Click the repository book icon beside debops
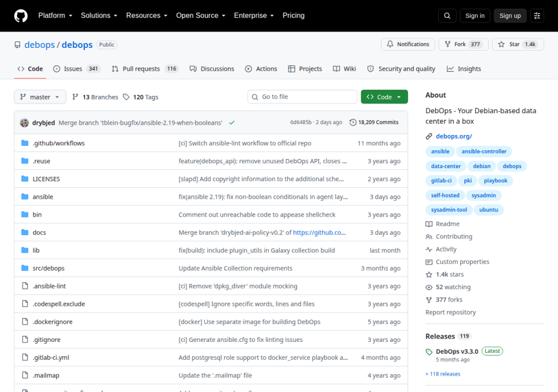This screenshot has height=392, width=558. tap(17, 45)
